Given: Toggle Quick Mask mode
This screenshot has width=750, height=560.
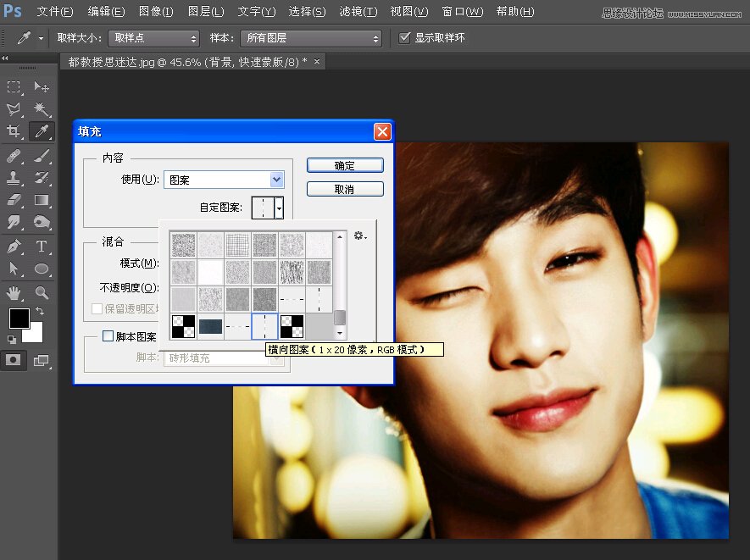Looking at the screenshot, I should [x=14, y=359].
